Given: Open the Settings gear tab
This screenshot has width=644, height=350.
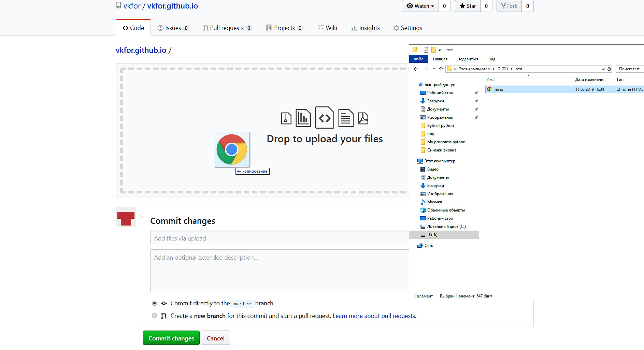Looking at the screenshot, I should point(408,28).
